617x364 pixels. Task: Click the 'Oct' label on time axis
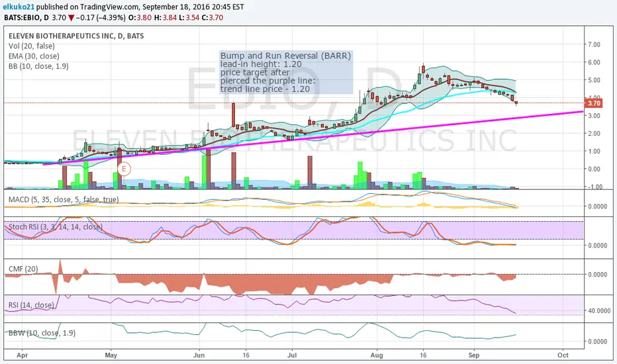click(x=563, y=355)
